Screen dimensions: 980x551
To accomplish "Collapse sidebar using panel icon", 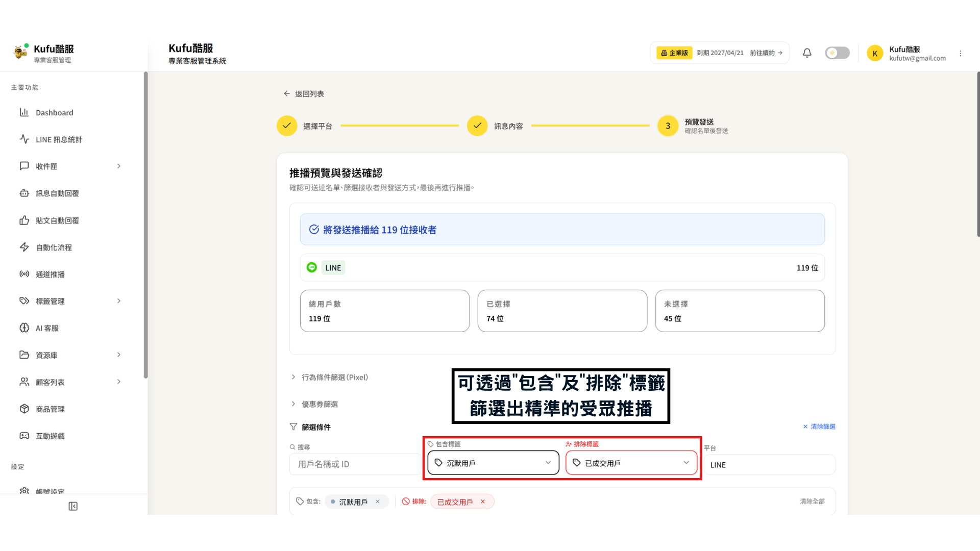I will click(73, 506).
